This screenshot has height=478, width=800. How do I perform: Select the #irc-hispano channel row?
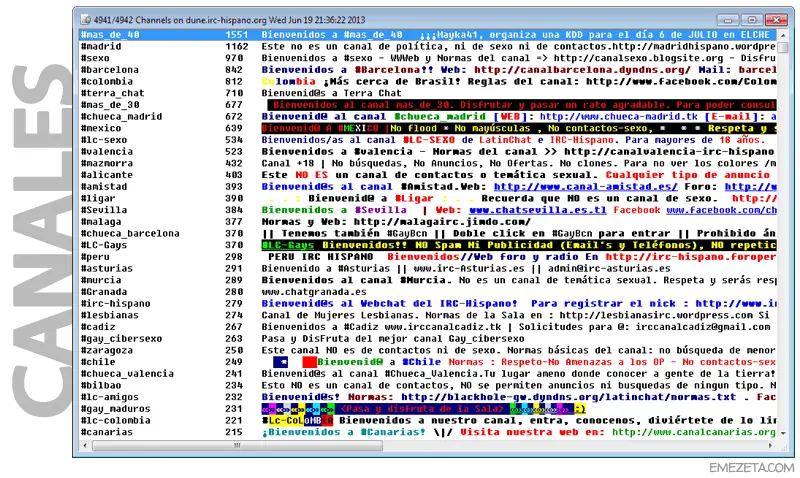coord(429,304)
